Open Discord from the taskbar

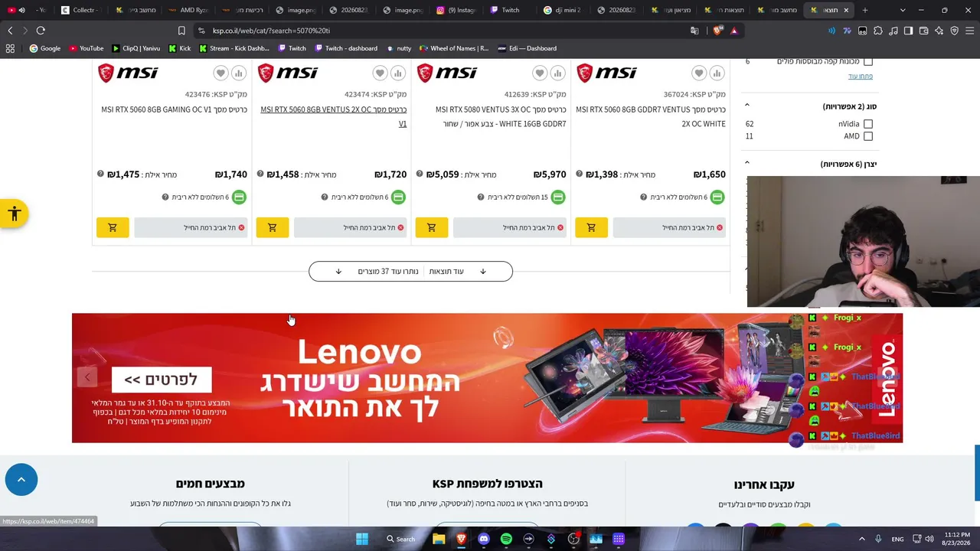[483, 539]
